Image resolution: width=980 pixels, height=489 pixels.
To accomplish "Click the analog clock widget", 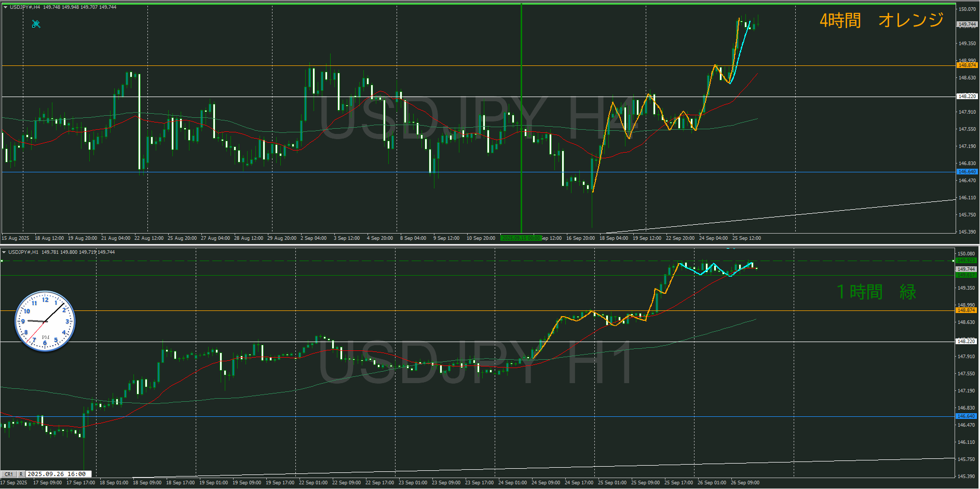I will pos(45,321).
